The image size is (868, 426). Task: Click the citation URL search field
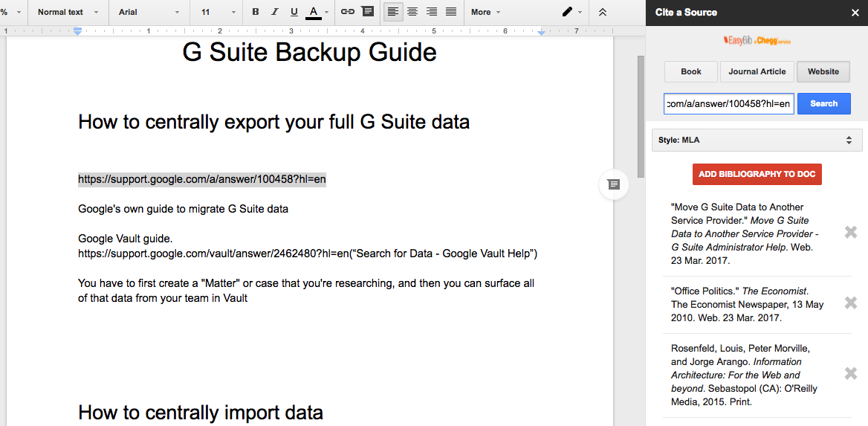tap(729, 103)
